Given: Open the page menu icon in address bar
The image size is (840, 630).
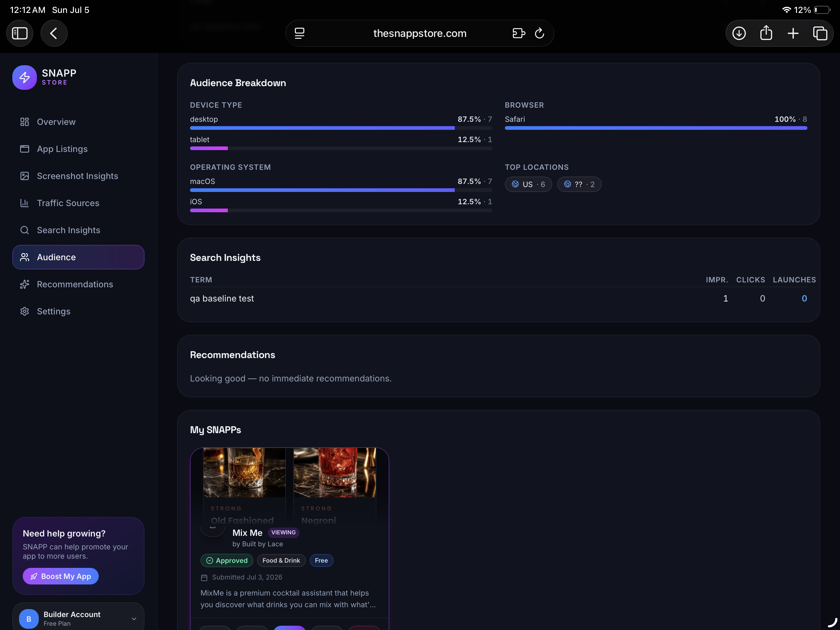Looking at the screenshot, I should click(x=299, y=34).
